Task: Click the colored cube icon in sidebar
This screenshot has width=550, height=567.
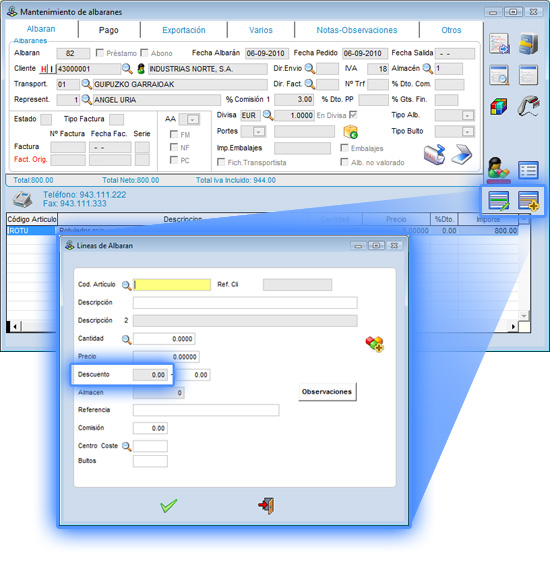Action: [x=499, y=107]
